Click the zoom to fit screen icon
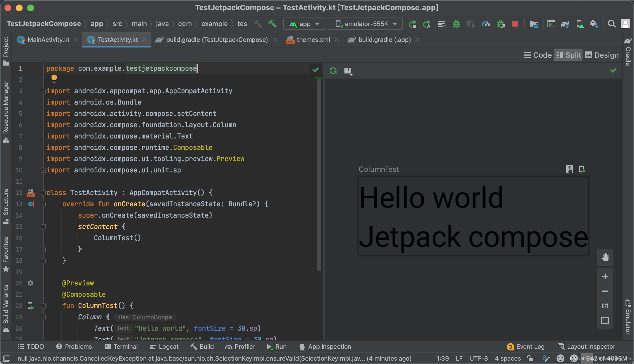The width and height of the screenshot is (634, 364). click(x=605, y=320)
